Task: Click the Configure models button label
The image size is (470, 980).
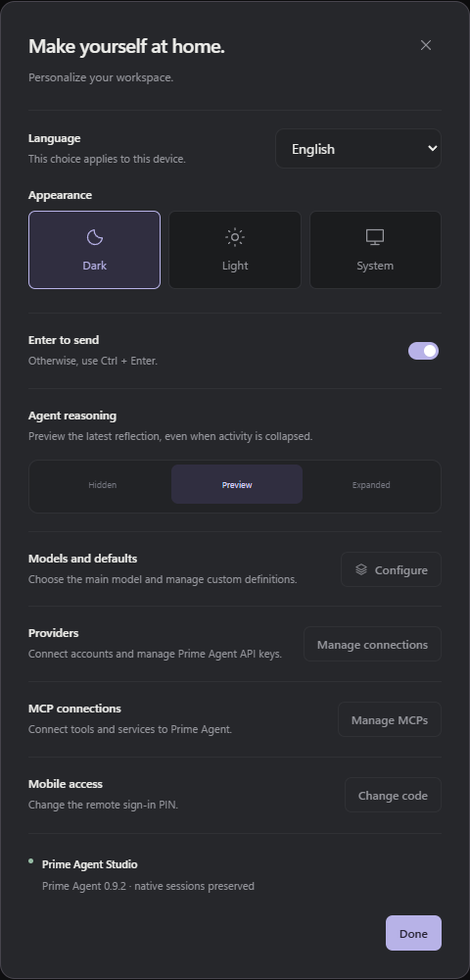Action: 401,570
